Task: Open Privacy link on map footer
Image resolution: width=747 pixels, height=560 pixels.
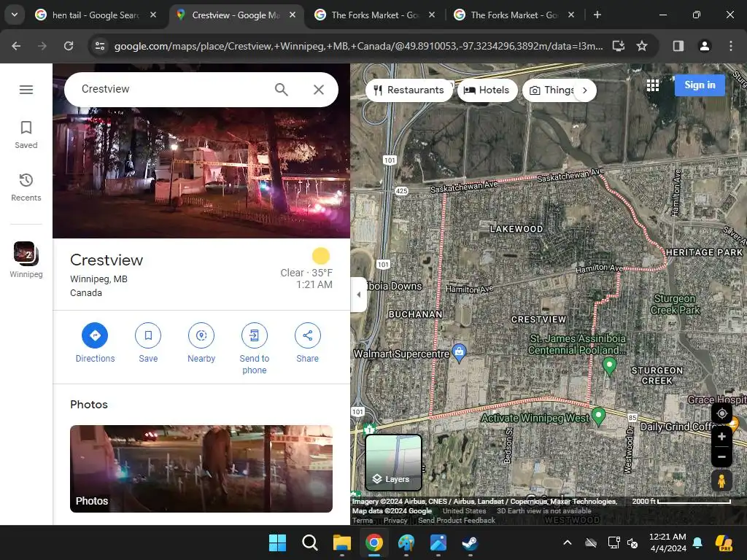Action: click(395, 521)
